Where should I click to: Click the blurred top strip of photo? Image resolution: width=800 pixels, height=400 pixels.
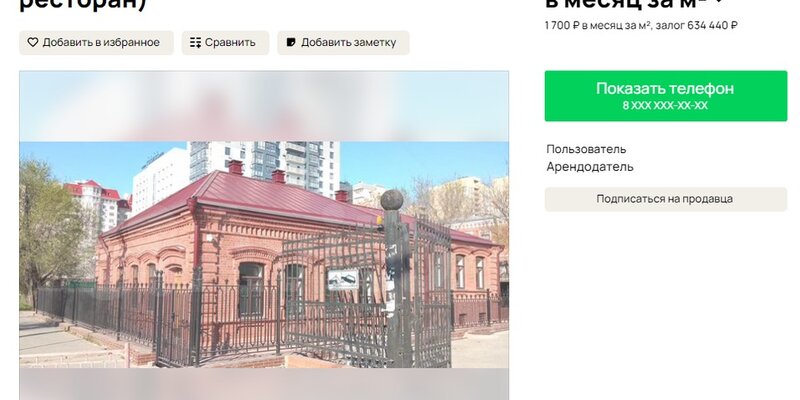(x=264, y=106)
